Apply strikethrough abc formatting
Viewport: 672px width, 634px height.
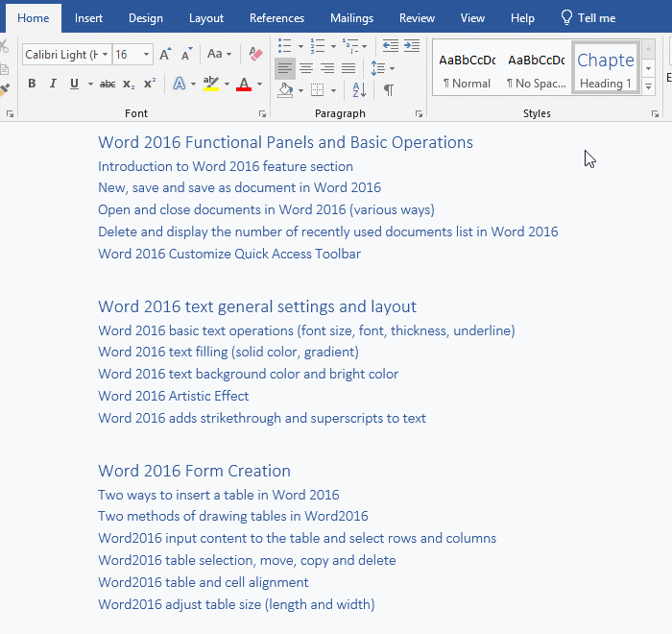pos(108,84)
